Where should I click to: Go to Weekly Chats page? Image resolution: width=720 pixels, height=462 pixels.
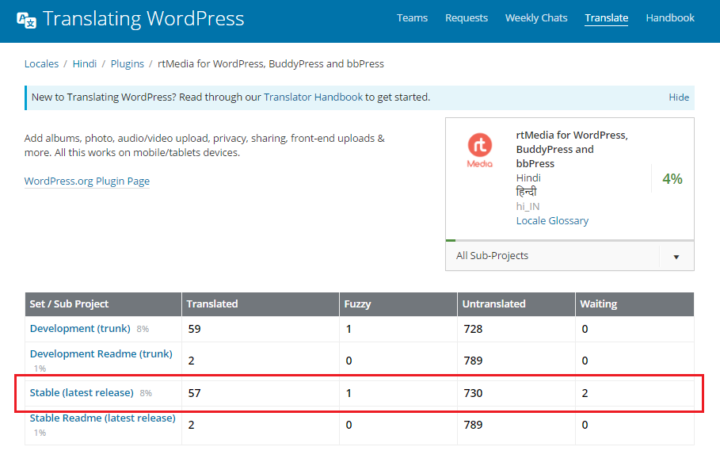536,18
